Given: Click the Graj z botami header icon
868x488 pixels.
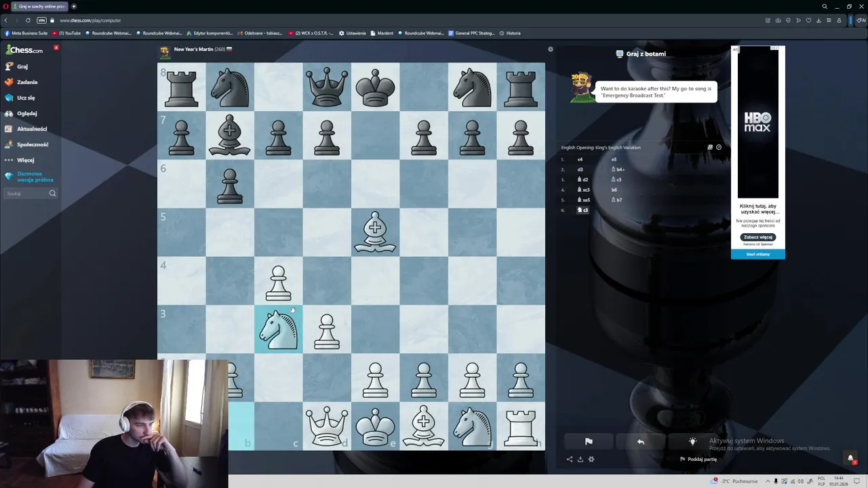Looking at the screenshot, I should pos(619,54).
